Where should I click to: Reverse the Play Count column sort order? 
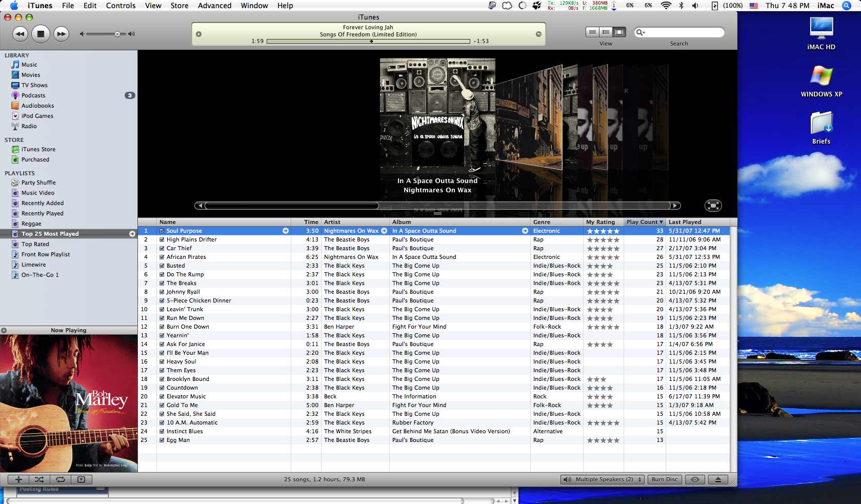pyautogui.click(x=645, y=222)
